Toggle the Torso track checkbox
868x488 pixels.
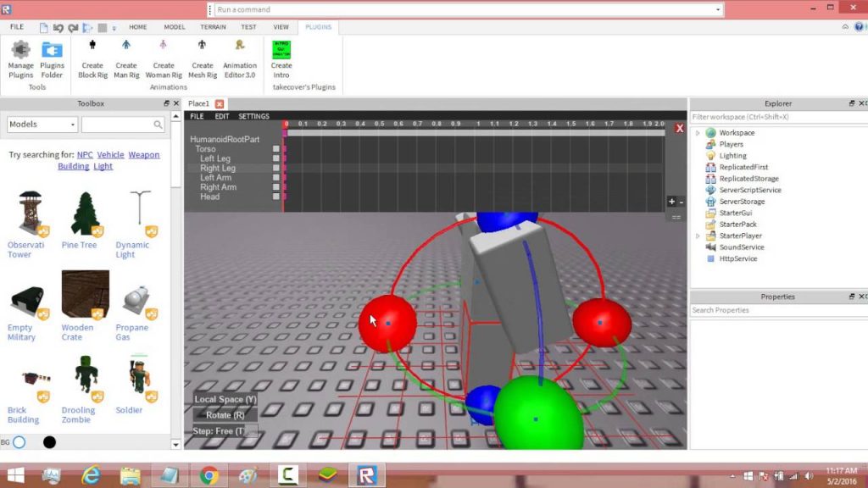(x=276, y=148)
